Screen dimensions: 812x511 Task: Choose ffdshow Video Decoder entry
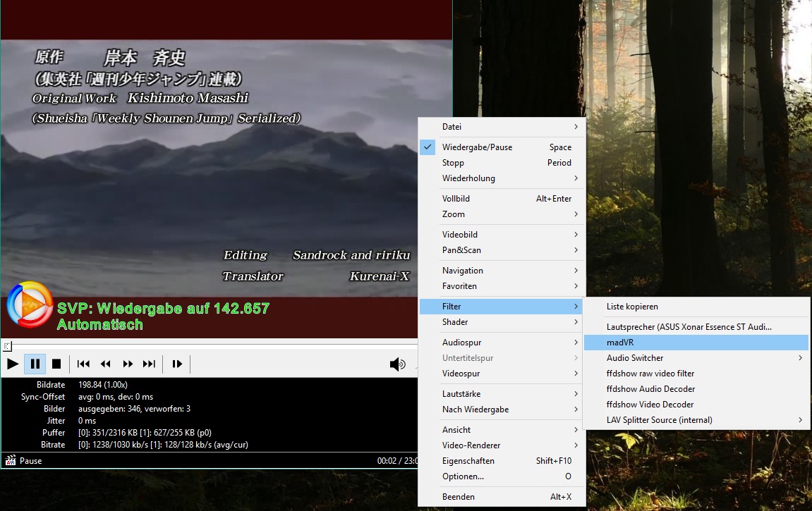tap(650, 405)
